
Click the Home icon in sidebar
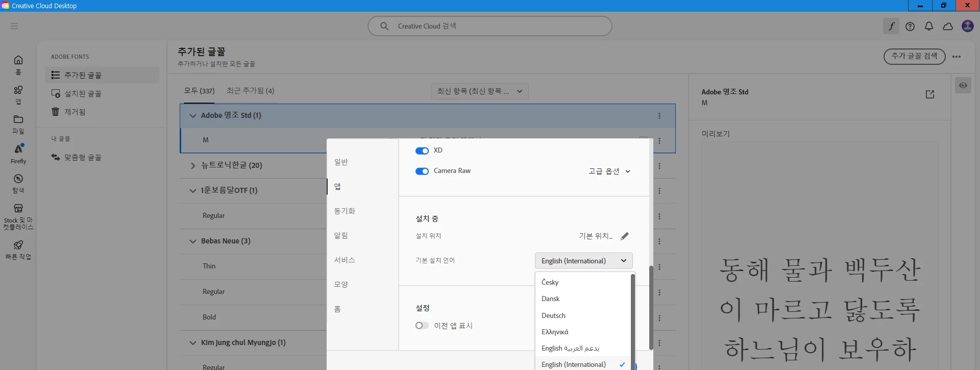click(18, 60)
